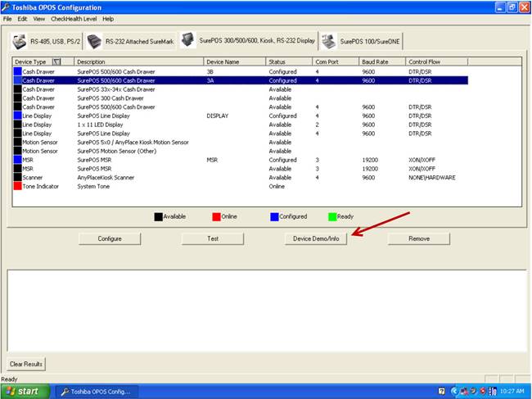This screenshot has height=399, width=532.
Task: Click the black icon beside Scanner row
Action: pos(17,177)
